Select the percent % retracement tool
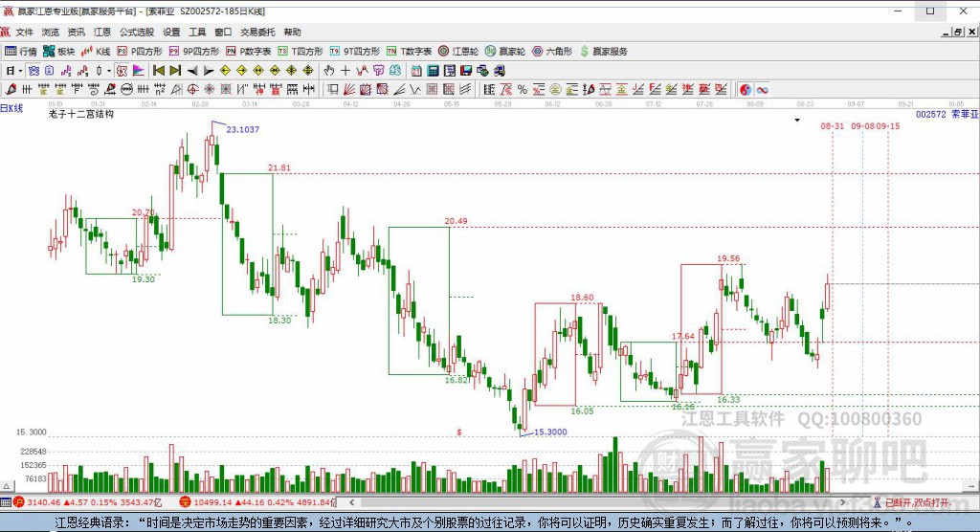 point(522,89)
